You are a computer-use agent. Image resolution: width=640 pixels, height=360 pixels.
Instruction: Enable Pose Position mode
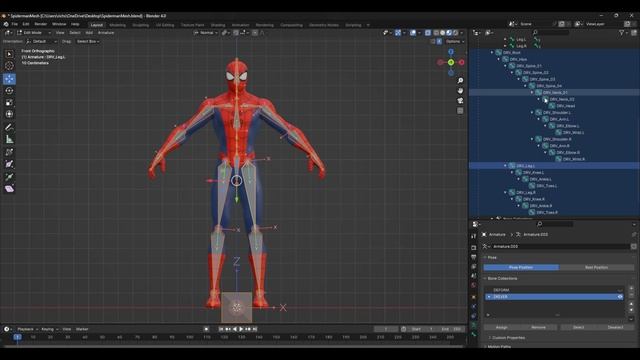pyautogui.click(x=521, y=267)
